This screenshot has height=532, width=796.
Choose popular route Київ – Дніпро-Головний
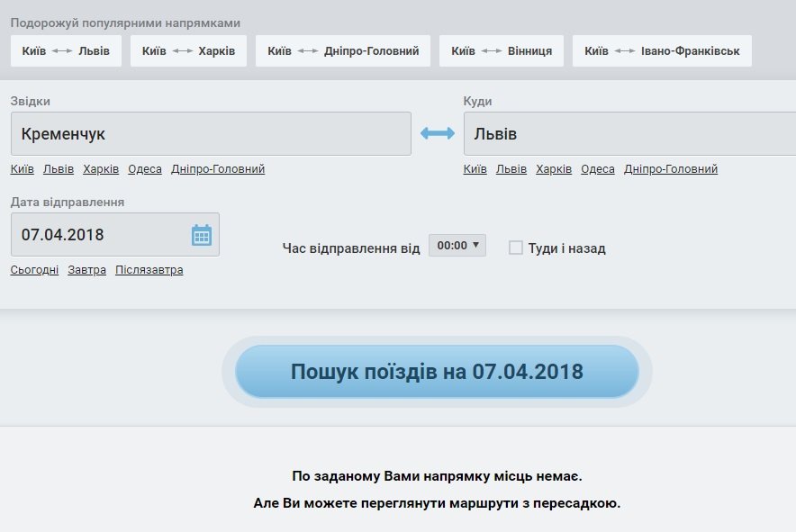(x=343, y=51)
